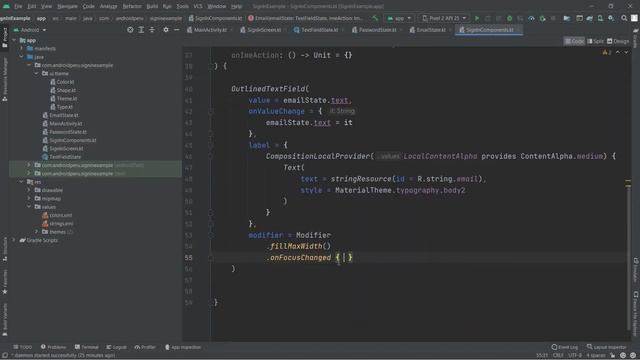Image resolution: width=640 pixels, height=360 pixels.
Task: Toggle fold marker at line 45
Action: click(211, 145)
